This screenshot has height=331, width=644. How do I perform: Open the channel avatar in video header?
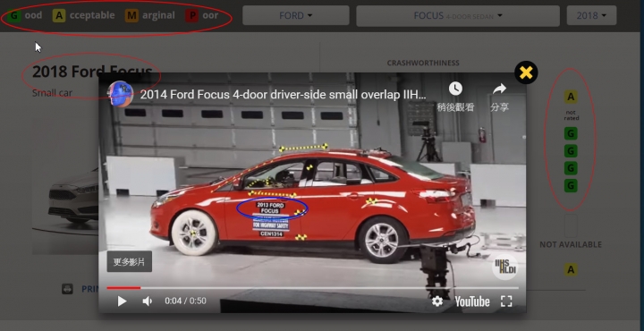click(x=121, y=95)
